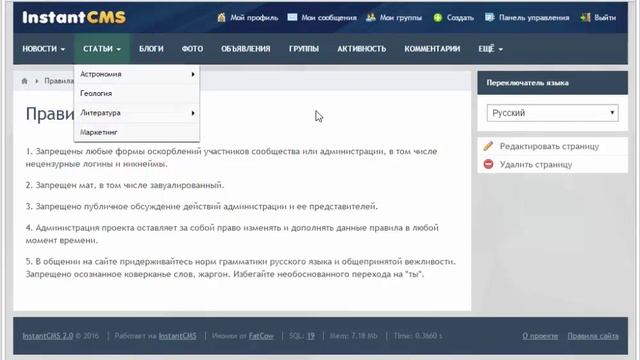The image size is (640, 360).
Task: Expand the ЕЩЁ menu
Action: click(x=490, y=49)
